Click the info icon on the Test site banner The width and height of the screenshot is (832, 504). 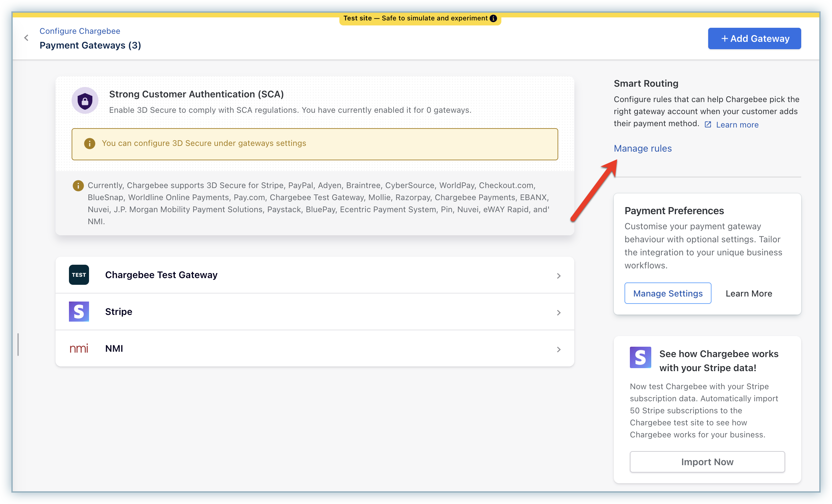(493, 18)
